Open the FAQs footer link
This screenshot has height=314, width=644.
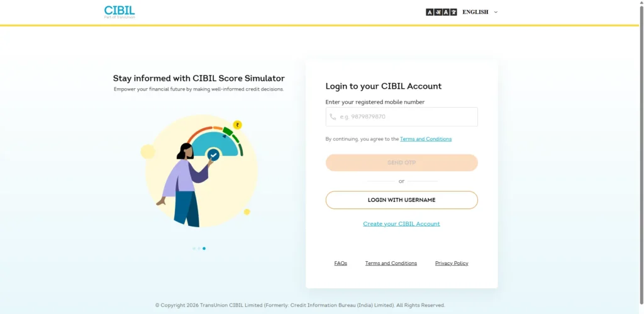point(340,263)
